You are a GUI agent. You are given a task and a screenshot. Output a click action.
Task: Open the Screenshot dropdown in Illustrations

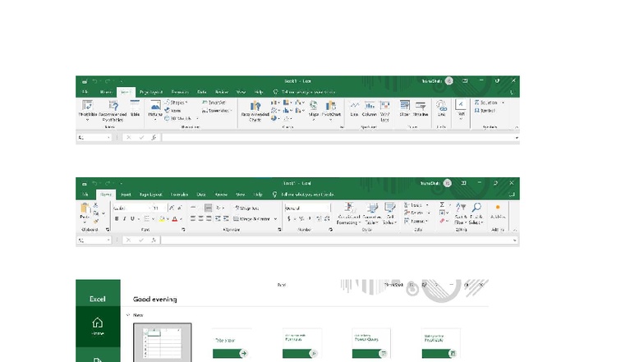217,110
